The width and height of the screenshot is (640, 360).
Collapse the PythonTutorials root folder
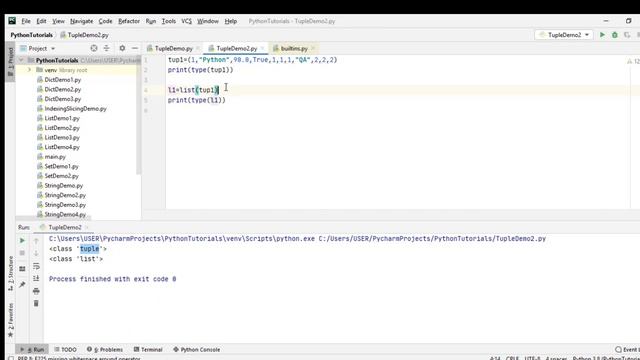tap(22, 60)
